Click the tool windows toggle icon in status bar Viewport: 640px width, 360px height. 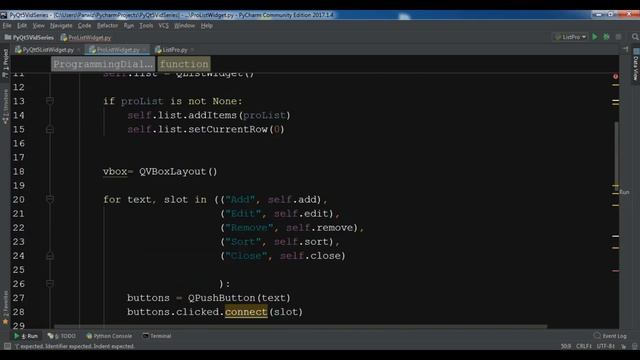click(x=7, y=346)
